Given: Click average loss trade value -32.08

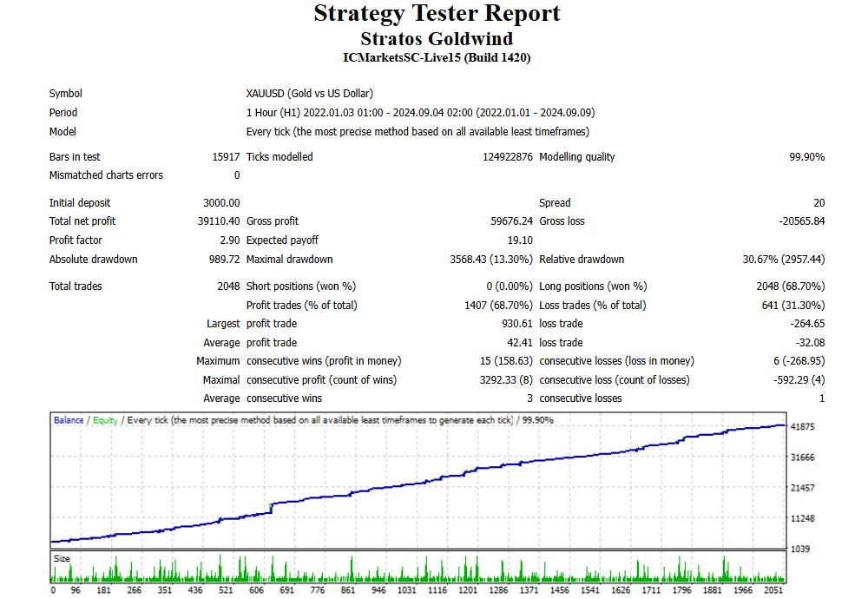Looking at the screenshot, I should point(810,343).
